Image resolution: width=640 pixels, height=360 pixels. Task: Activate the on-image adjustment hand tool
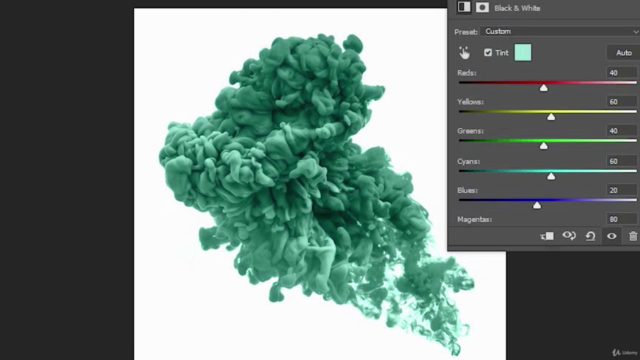[x=464, y=53]
